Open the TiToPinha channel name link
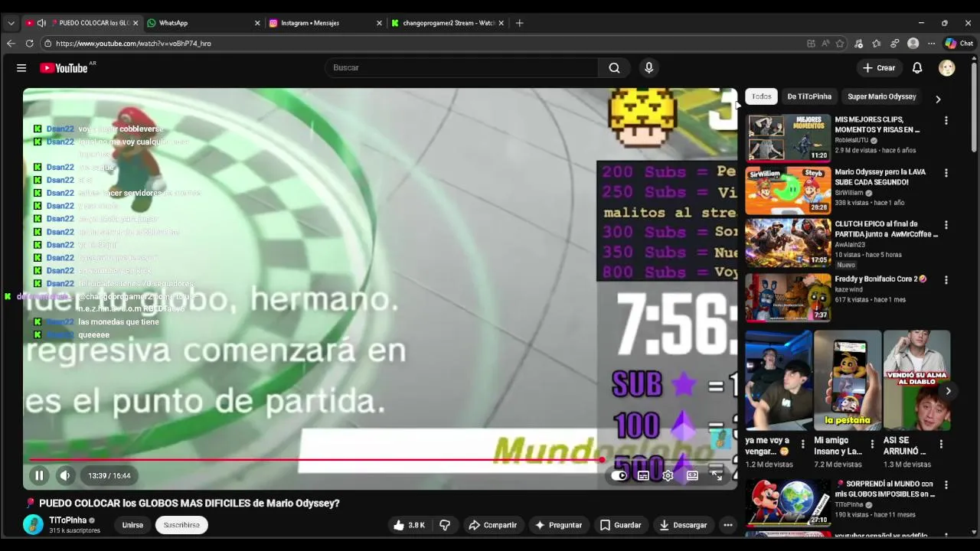 pos(68,520)
